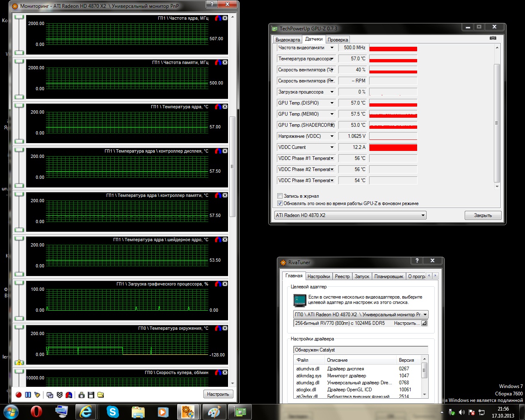Open dropdown for VDDC Current sensor
The width and height of the screenshot is (525, 420).
pos(332,147)
